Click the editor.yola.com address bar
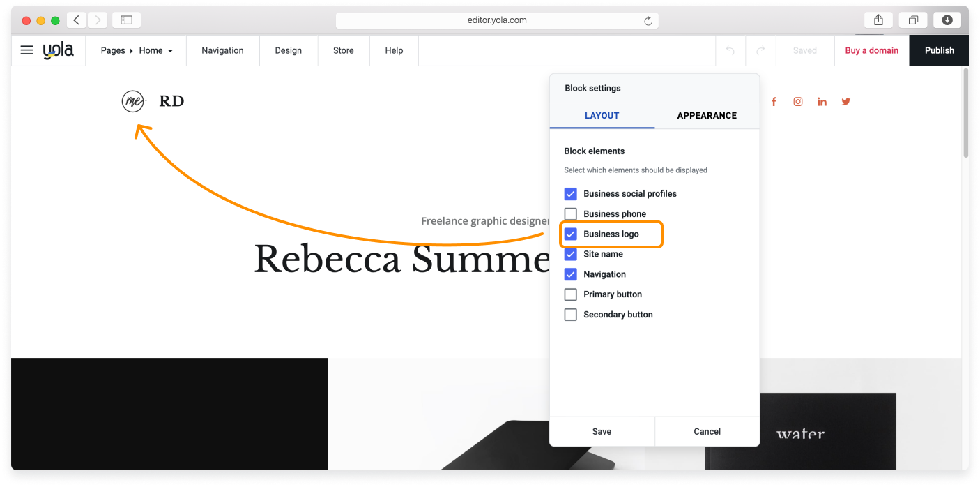The height and width of the screenshot is (487, 980). coord(496,20)
